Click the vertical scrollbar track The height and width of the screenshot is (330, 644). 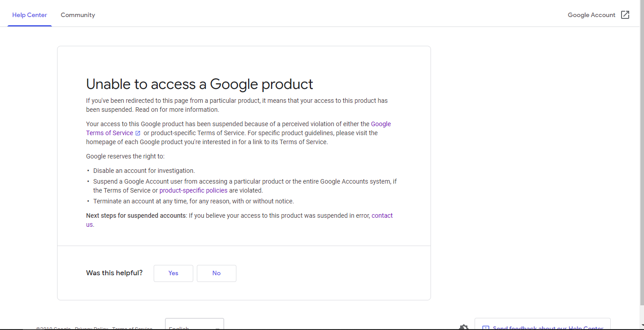(x=641, y=180)
